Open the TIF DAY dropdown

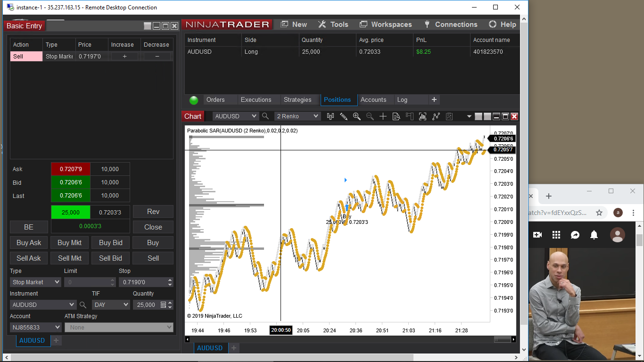(111, 305)
